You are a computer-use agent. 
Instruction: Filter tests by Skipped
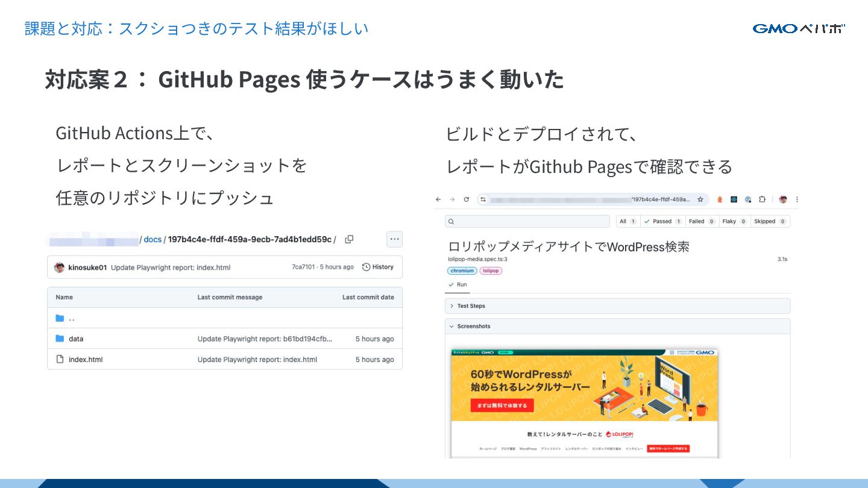(770, 222)
